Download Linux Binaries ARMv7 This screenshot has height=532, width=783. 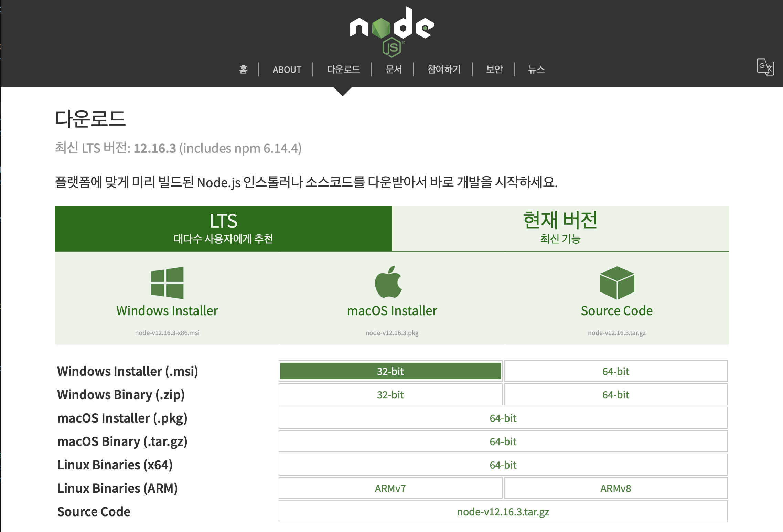tap(390, 488)
